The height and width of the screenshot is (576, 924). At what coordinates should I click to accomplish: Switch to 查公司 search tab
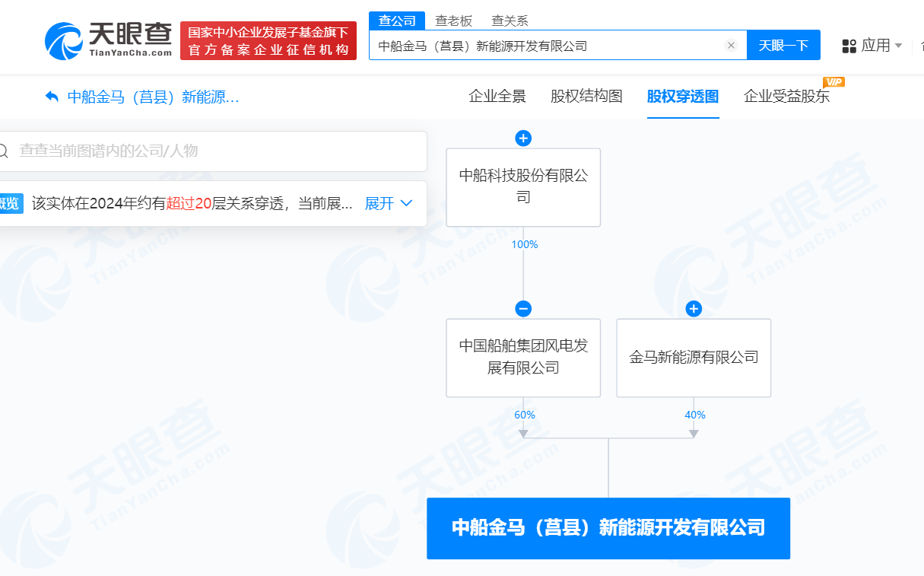coord(398,21)
